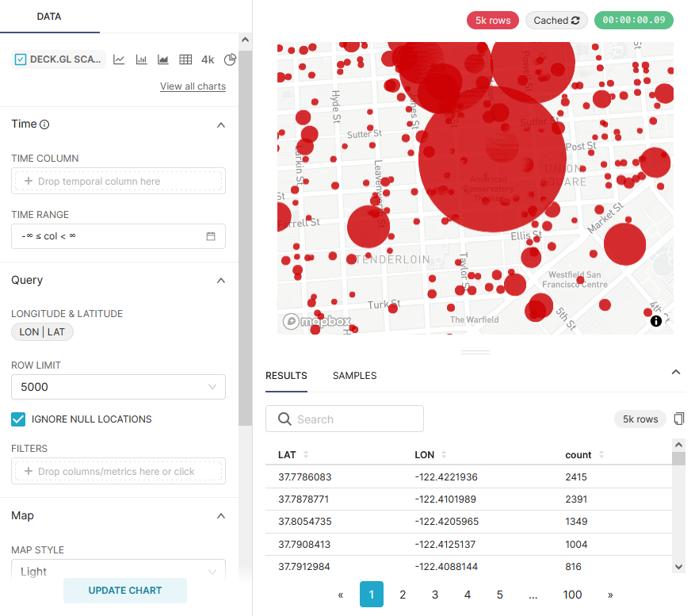
Task: Choose the Table visualization icon
Action: [184, 59]
